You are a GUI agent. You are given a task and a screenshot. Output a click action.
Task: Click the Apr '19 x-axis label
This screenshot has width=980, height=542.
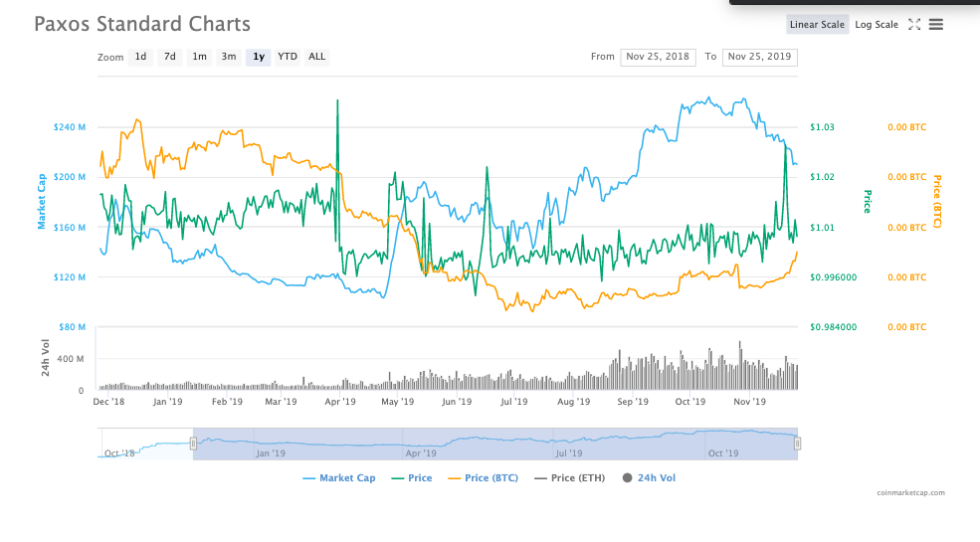pyautogui.click(x=340, y=402)
